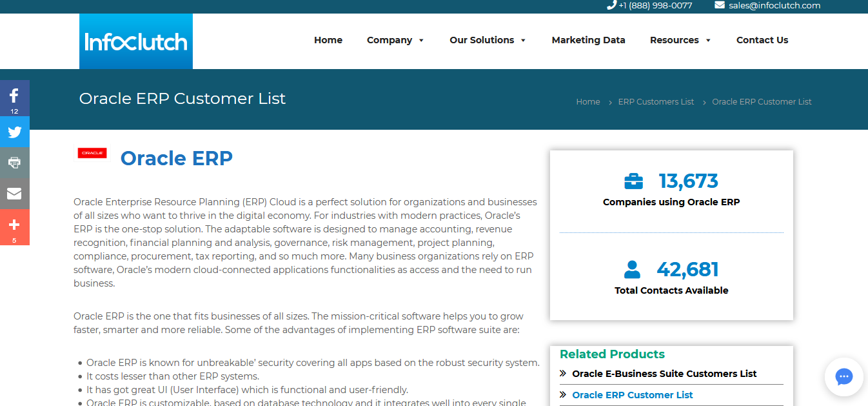Open the chat bubble widget

(x=843, y=377)
